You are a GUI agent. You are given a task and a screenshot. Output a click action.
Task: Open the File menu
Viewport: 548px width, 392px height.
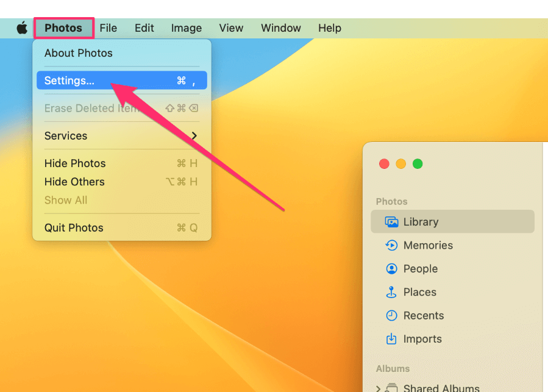coord(109,28)
